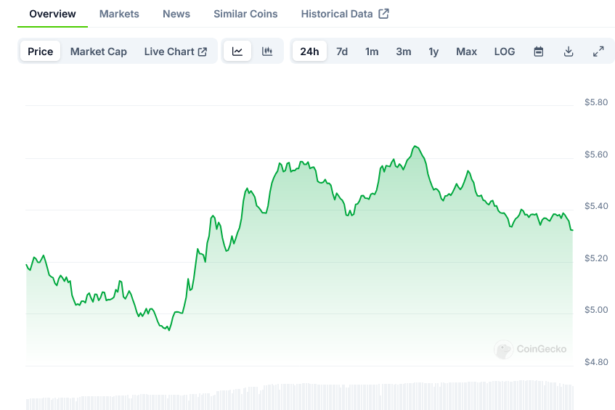
Task: Select the 24h time range
Action: [x=310, y=51]
